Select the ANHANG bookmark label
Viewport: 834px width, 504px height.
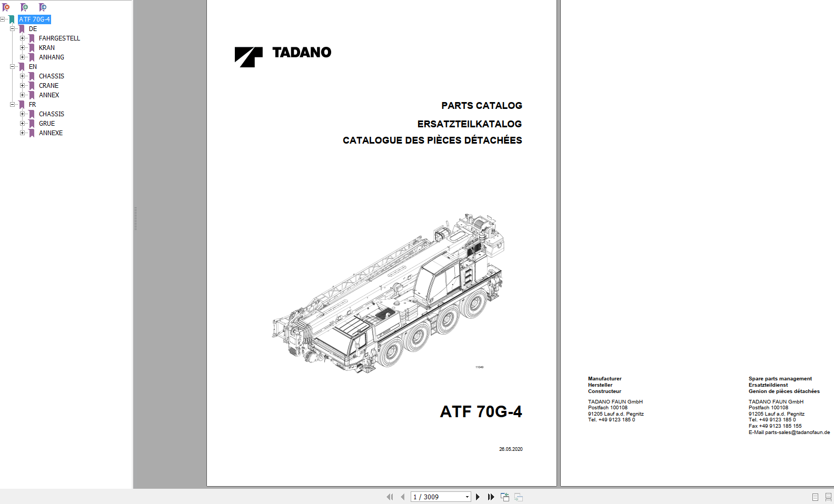[x=52, y=57]
